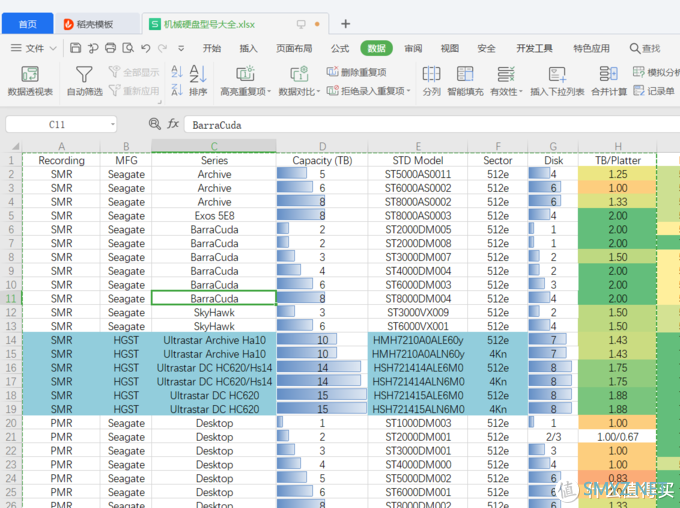
Task: Click the formula bar showing BarraCuda
Action: (432, 125)
